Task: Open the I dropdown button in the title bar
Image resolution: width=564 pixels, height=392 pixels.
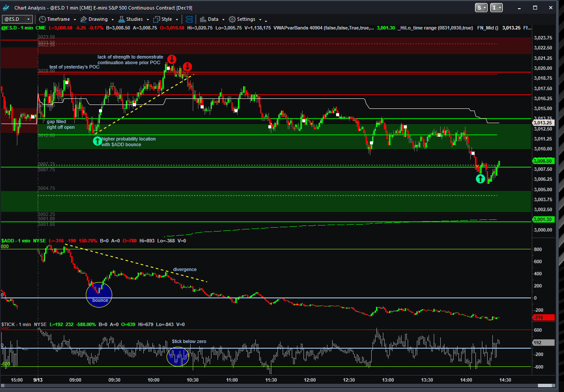Action: pyautogui.click(x=496, y=8)
